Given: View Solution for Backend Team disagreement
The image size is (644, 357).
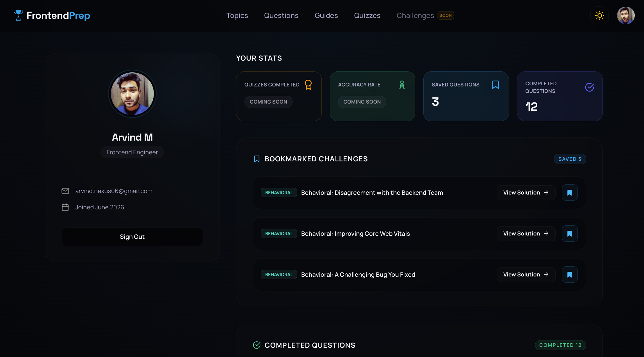Looking at the screenshot, I should coord(526,193).
